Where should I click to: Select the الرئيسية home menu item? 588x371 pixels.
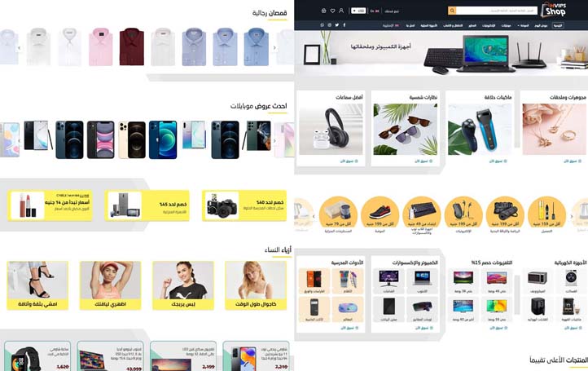pyautogui.click(x=558, y=25)
